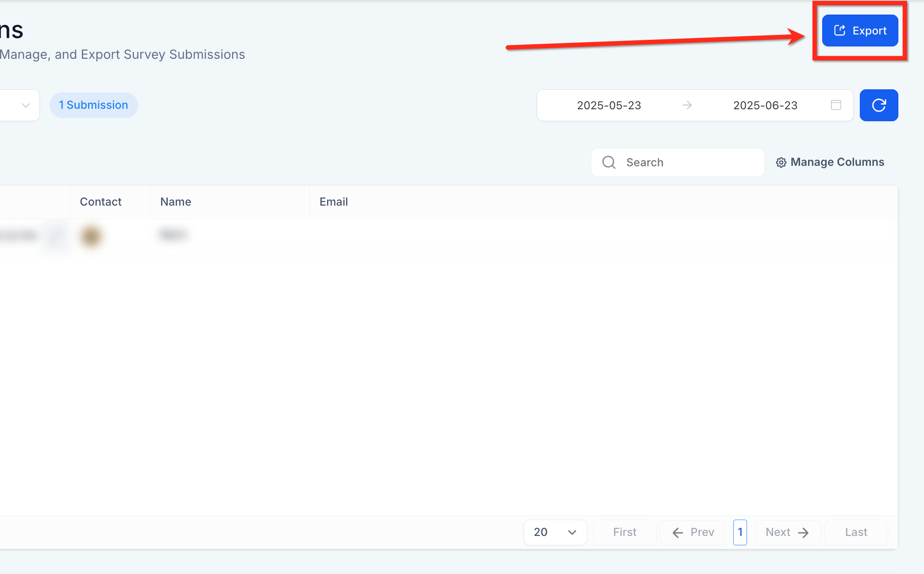Open the calendar date picker icon
924x574 pixels.
pyautogui.click(x=835, y=105)
